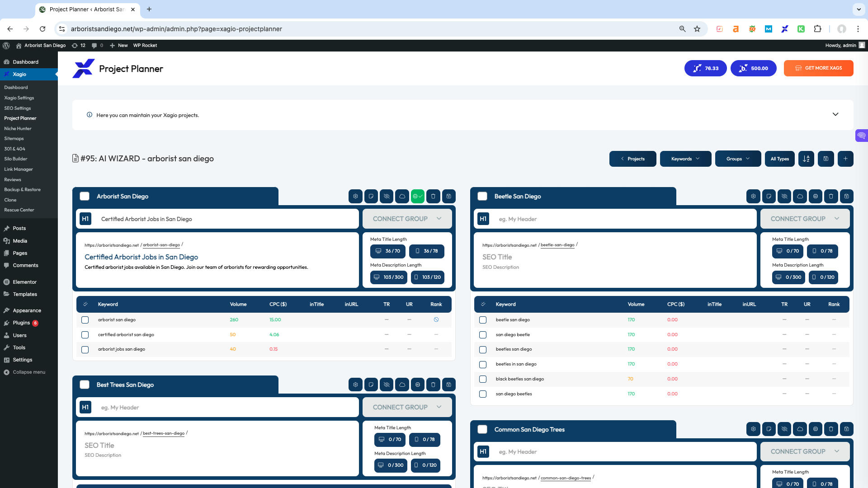Toggle visibility eye icon on Beetle San Diego group
Screen dimensions: 868x488
[x=784, y=196]
